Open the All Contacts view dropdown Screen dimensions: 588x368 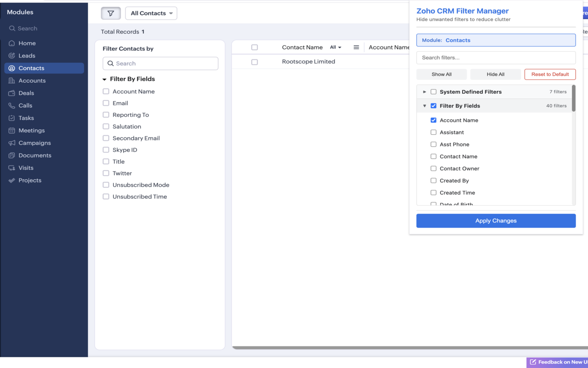coord(151,13)
